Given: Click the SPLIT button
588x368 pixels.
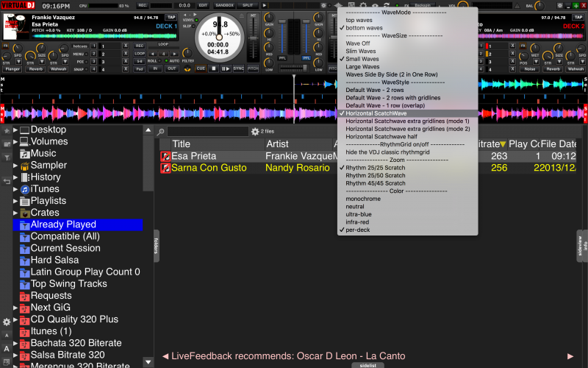Looking at the screenshot, I should click(248, 5).
